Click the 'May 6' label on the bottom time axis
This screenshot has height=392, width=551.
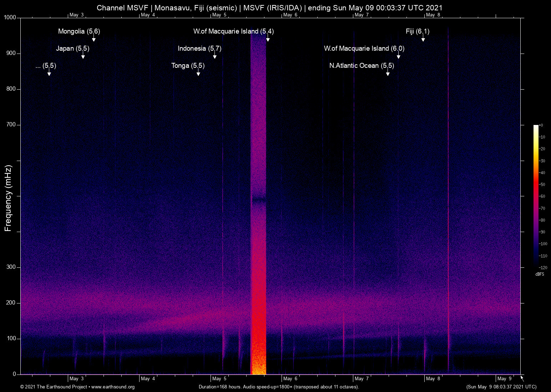coord(290,379)
